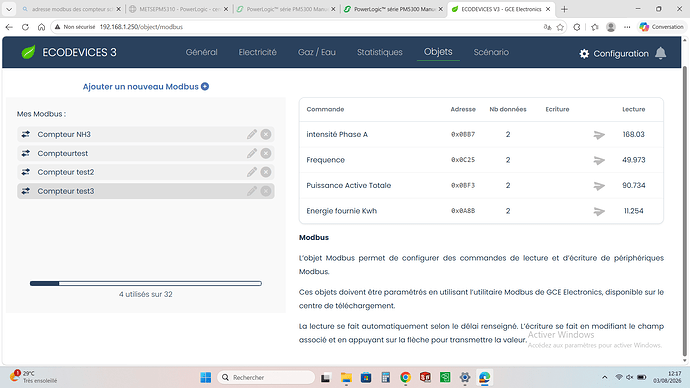Click the swap-arrows icon beside Compteur test2
The width and height of the screenshot is (690, 388).
pos(26,172)
